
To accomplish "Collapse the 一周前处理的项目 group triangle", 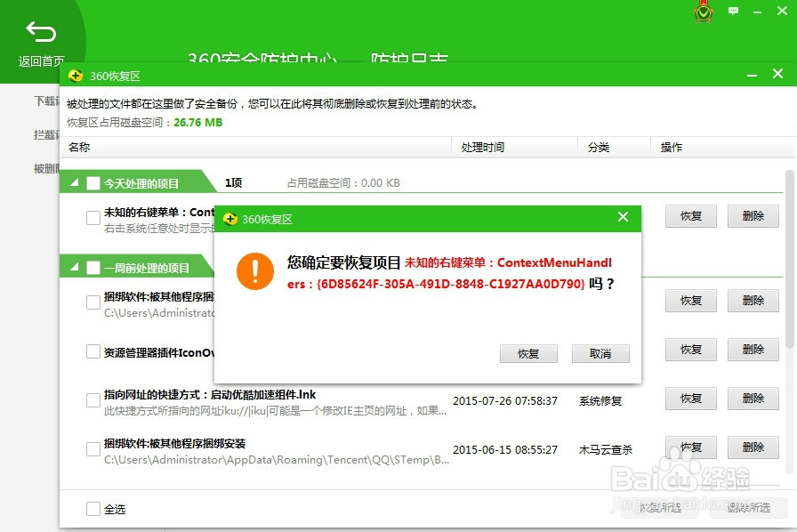I will tap(75, 267).
